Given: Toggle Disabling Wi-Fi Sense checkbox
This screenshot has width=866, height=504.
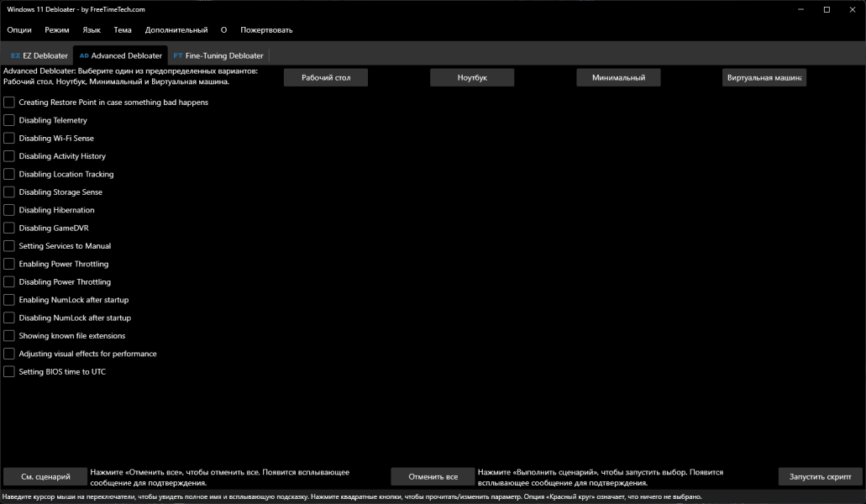Looking at the screenshot, I should [9, 138].
